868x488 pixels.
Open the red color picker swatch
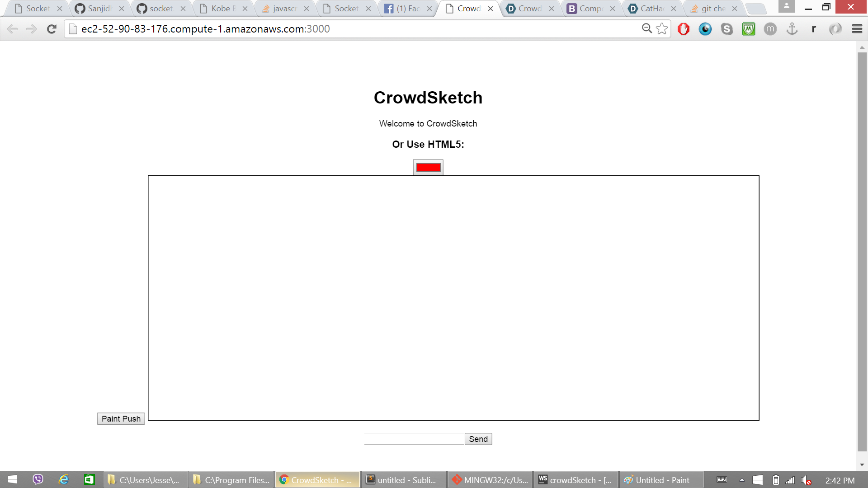pyautogui.click(x=428, y=168)
